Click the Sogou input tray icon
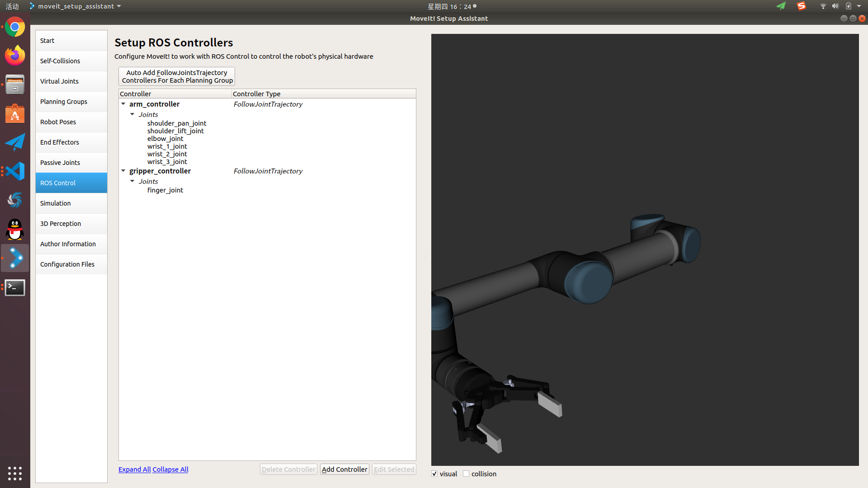The image size is (868, 488). (801, 6)
